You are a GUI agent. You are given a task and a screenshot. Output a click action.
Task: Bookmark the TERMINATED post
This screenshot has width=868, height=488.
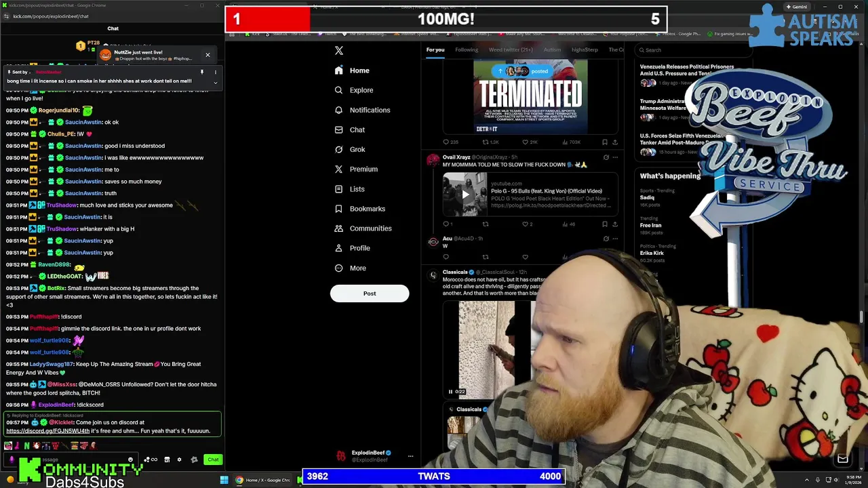click(604, 142)
